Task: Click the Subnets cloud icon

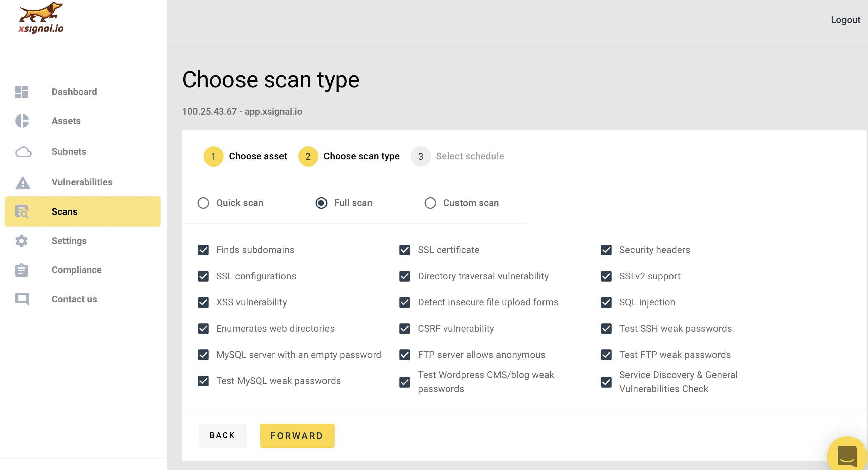Action: coord(23,152)
